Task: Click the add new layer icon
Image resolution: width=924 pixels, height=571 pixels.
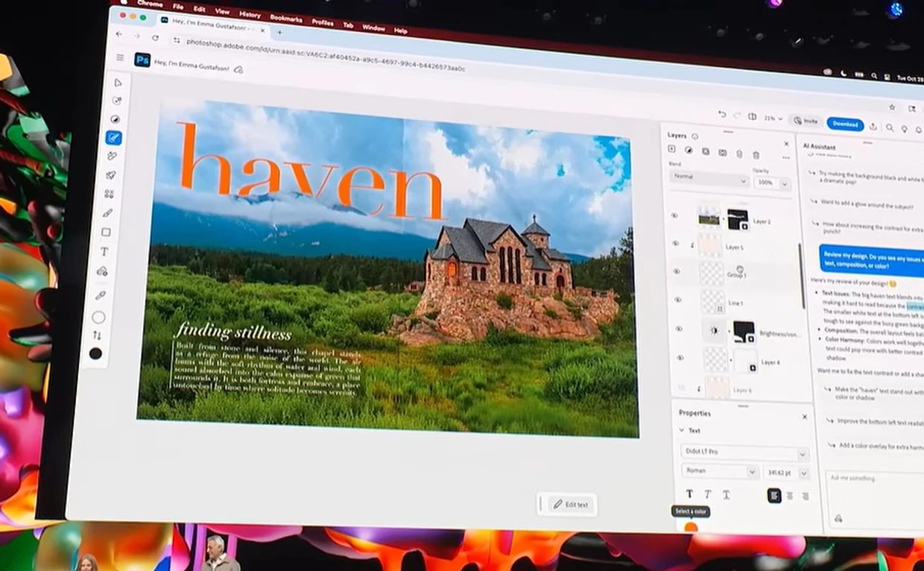Action: point(671,150)
